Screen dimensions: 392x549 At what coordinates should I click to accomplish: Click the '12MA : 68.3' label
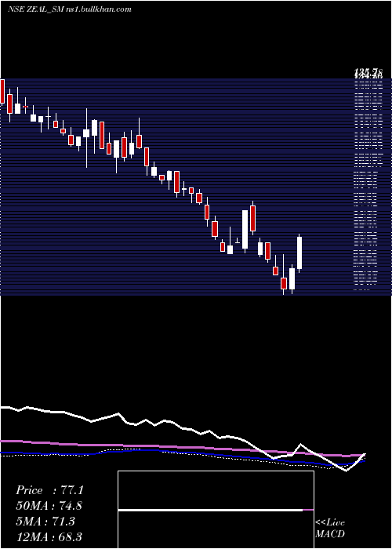pyautogui.click(x=49, y=536)
